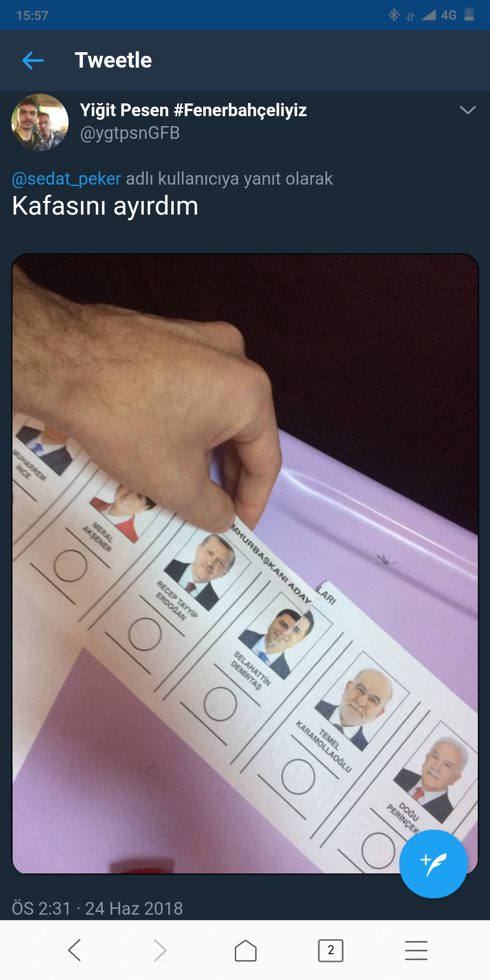Tap the Bluetooth status bar icon

click(394, 15)
